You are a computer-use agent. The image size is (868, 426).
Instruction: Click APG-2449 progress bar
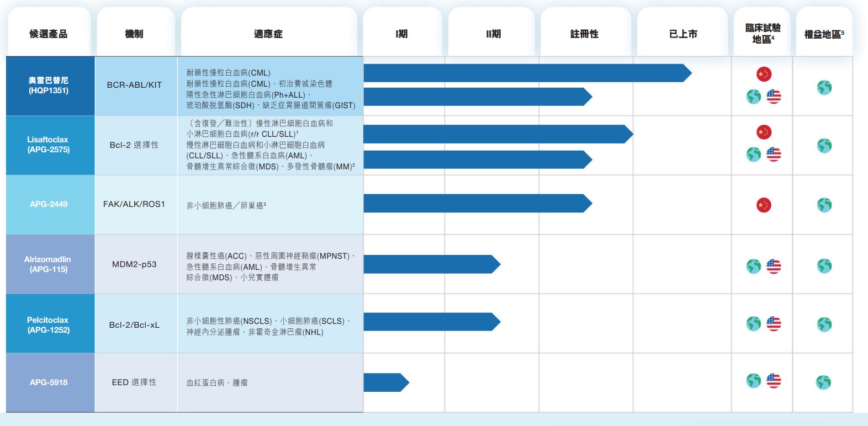point(478,203)
